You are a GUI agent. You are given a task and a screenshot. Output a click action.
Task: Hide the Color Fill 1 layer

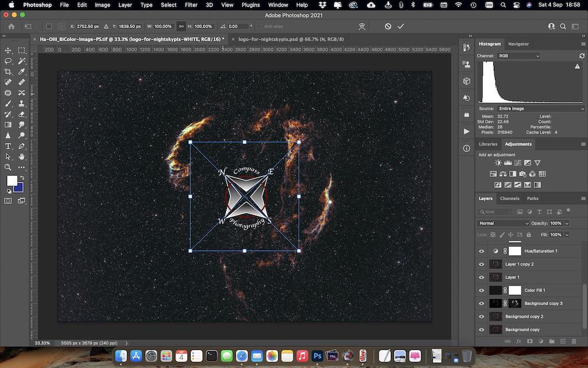pyautogui.click(x=482, y=291)
